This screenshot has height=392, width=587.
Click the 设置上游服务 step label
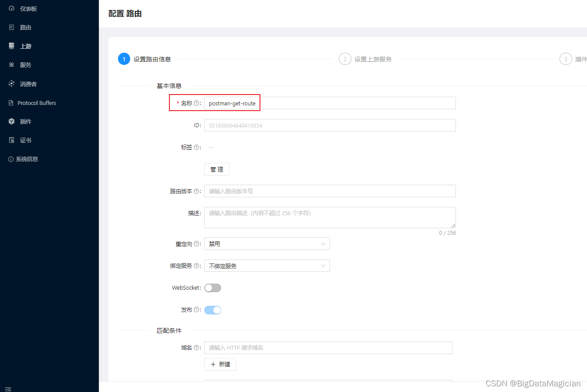(x=373, y=59)
